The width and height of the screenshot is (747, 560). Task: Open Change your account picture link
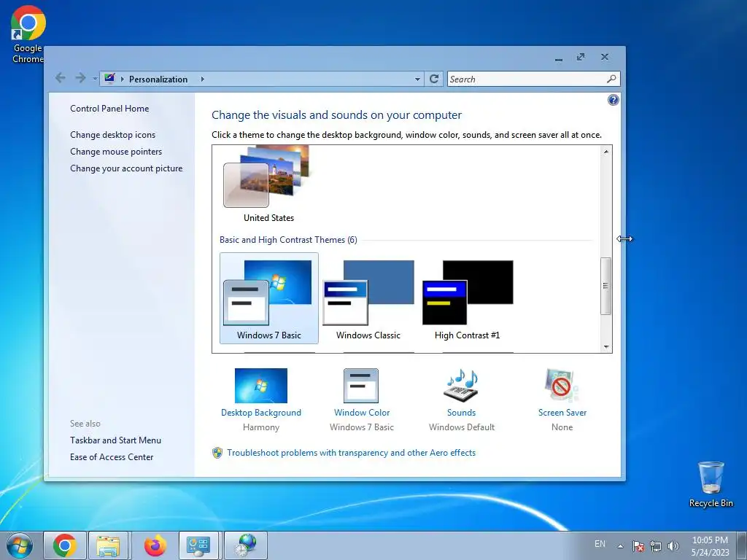point(126,168)
